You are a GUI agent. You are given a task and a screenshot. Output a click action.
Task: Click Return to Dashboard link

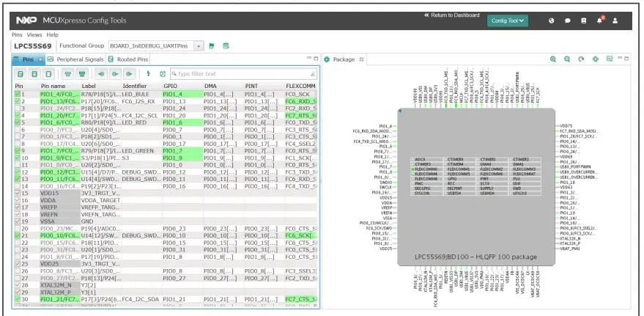[x=452, y=15]
